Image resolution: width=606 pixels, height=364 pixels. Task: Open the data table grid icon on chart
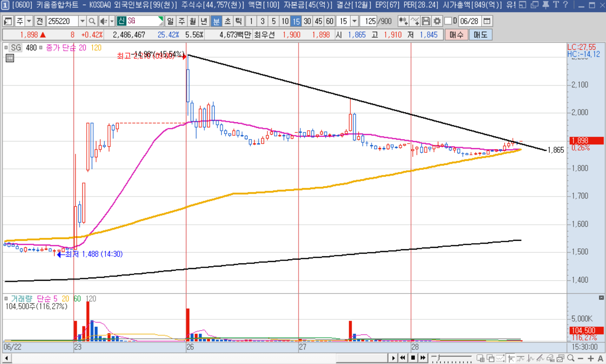tap(10, 58)
